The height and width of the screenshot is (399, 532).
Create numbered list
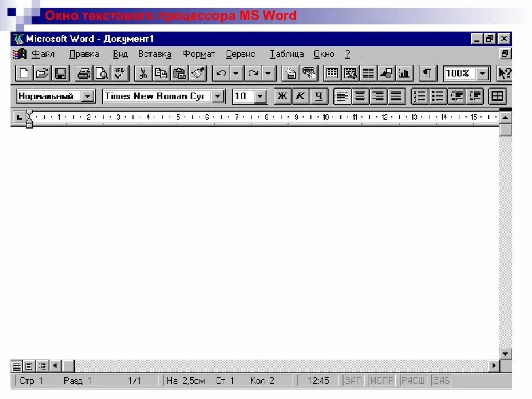click(420, 96)
